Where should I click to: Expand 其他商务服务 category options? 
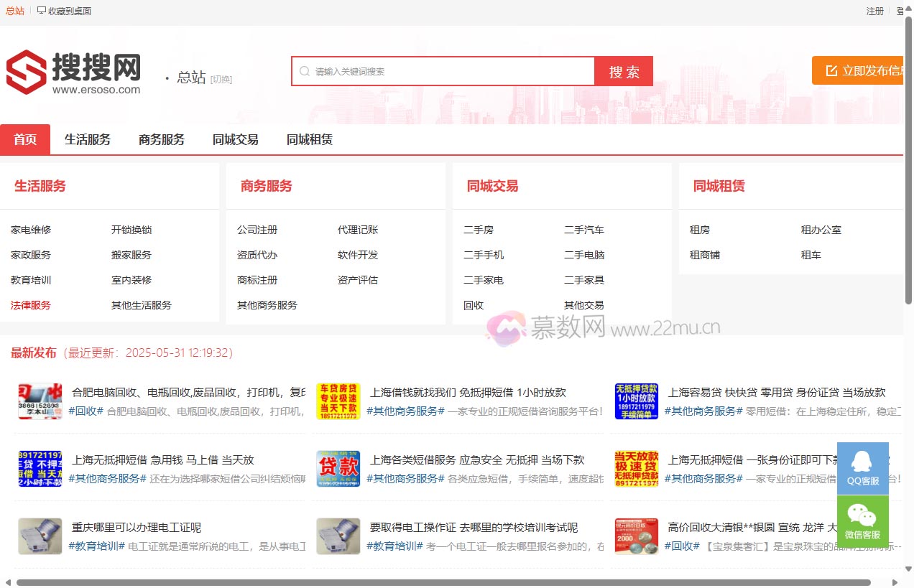pyautogui.click(x=265, y=304)
